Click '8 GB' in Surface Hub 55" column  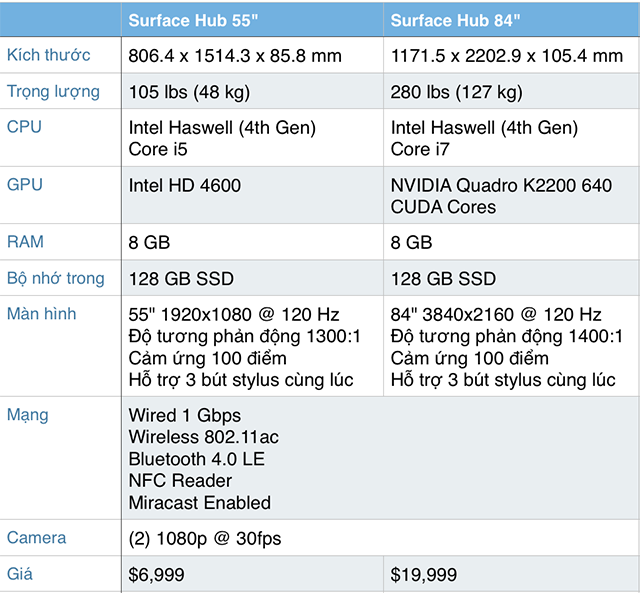coord(149,242)
